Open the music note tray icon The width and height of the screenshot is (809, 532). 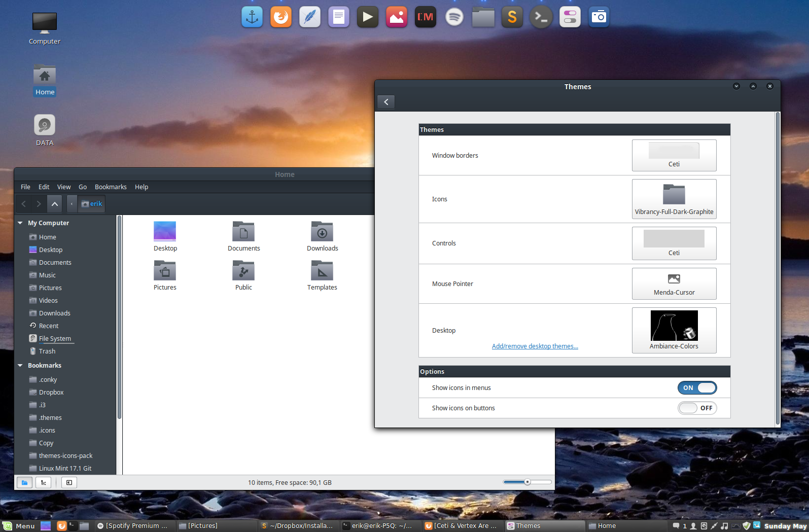724,526
